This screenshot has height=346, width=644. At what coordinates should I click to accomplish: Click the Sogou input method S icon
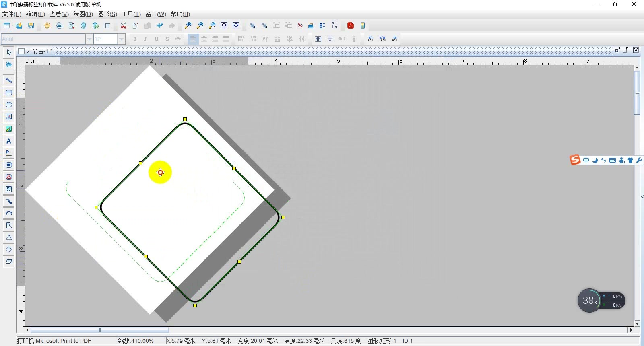pos(575,160)
